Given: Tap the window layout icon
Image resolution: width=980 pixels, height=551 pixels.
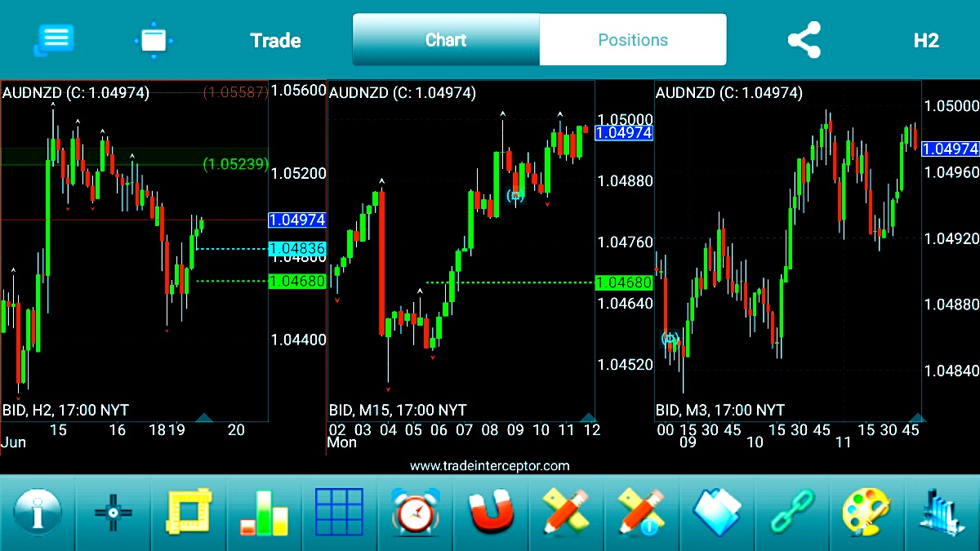Looking at the screenshot, I should [x=154, y=40].
